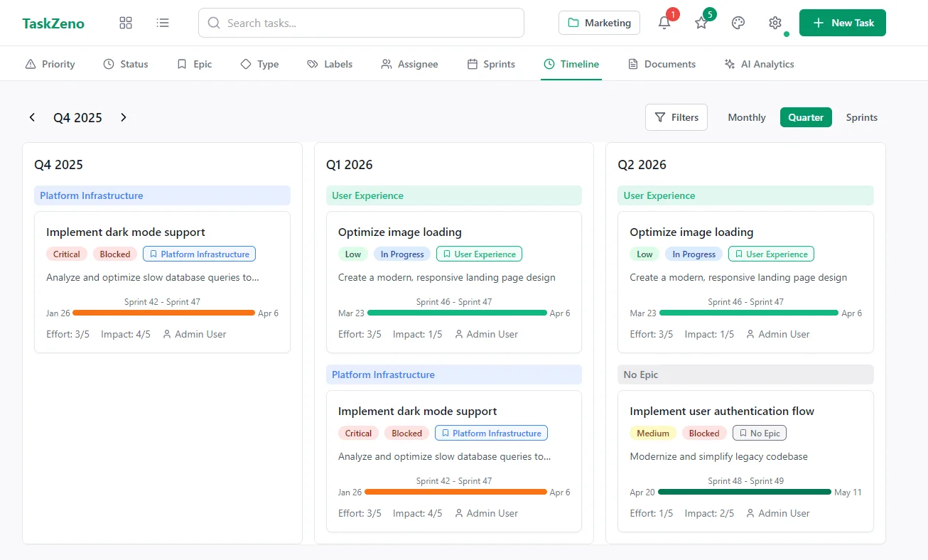The width and height of the screenshot is (928, 560).
Task: Open the theme palette icon
Action: click(x=738, y=23)
